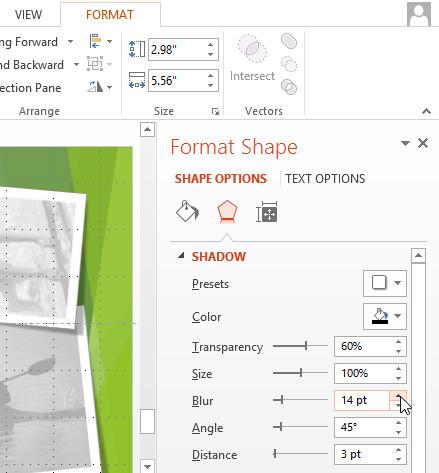
Task: Adjust the Distance slider
Action: pos(275,453)
